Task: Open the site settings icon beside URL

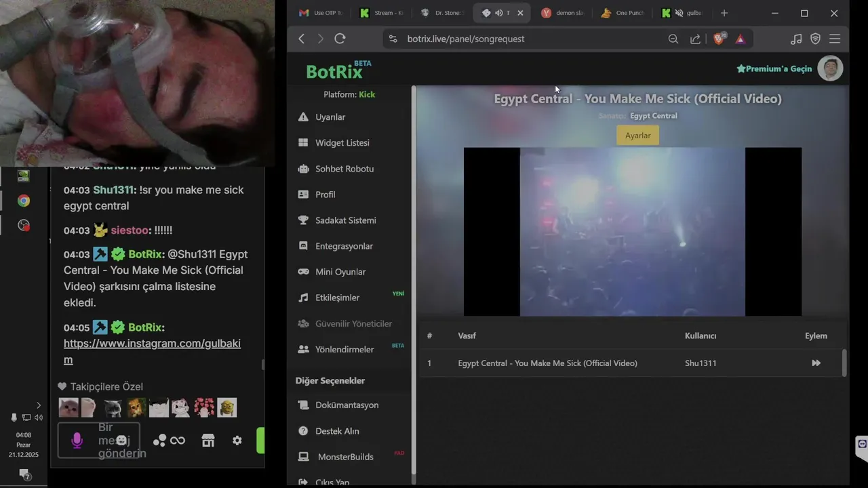Action: [392, 39]
